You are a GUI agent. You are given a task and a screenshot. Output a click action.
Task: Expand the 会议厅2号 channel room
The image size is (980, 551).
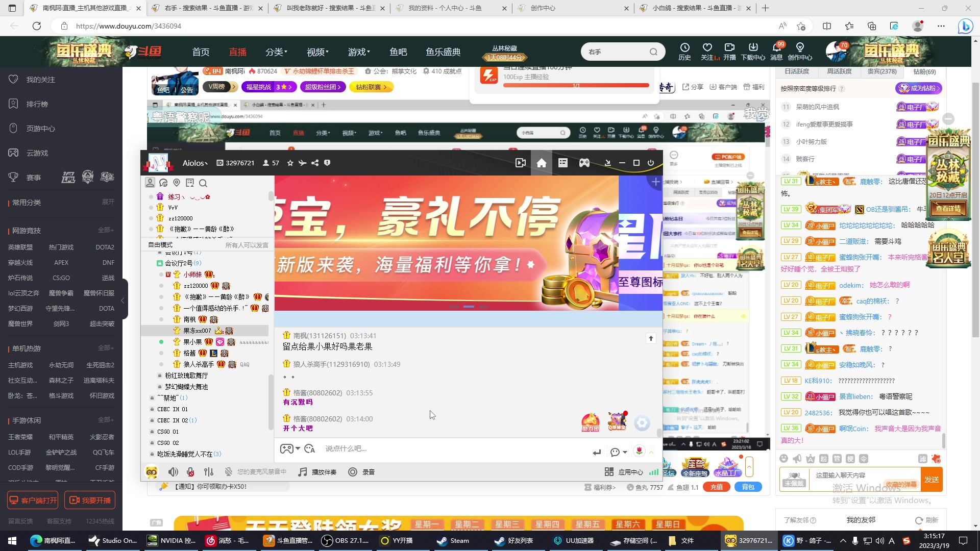[x=179, y=263]
